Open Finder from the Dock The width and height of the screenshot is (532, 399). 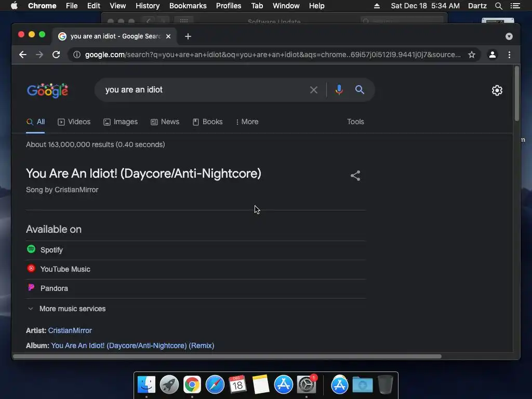tap(147, 385)
